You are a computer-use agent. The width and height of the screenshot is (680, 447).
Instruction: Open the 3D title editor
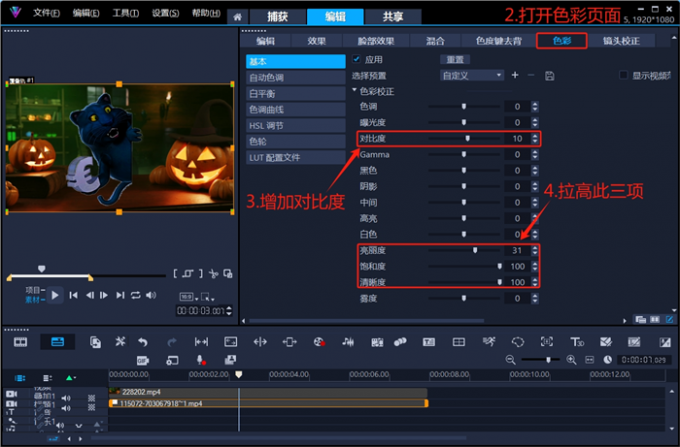point(577,342)
